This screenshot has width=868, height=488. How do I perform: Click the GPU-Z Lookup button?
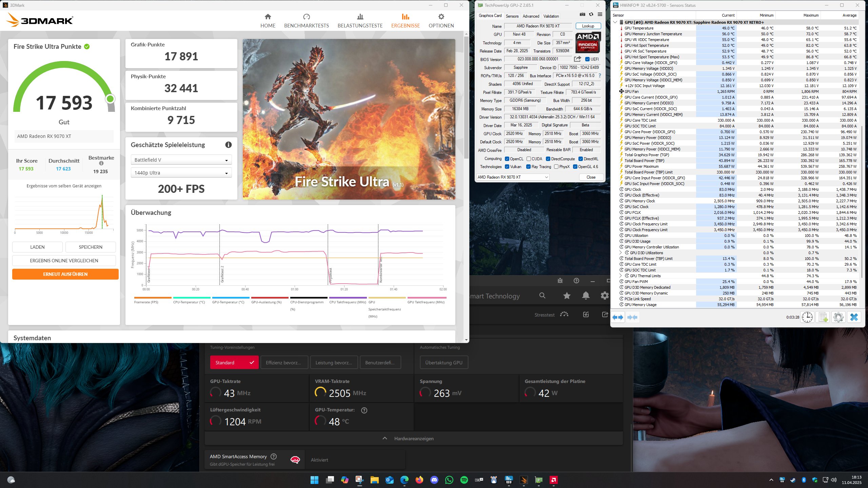click(588, 26)
